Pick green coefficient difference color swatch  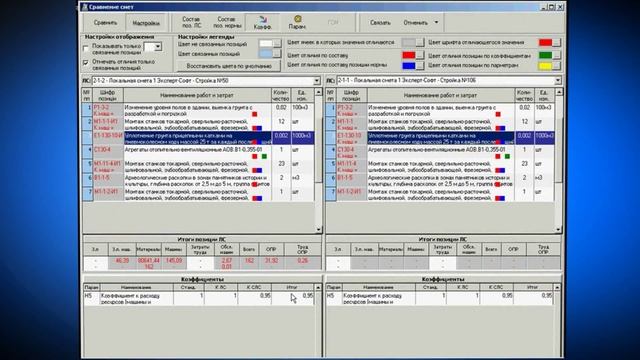545,55
